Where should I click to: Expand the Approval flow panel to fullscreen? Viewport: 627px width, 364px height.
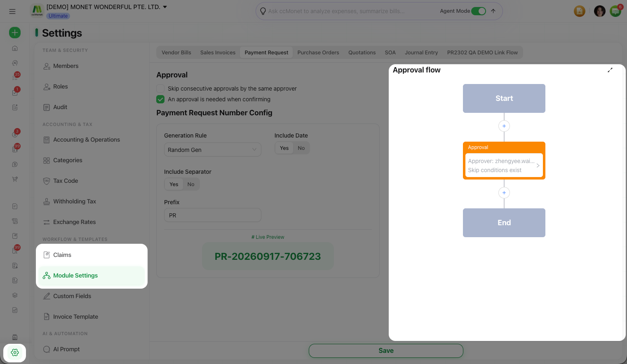tap(610, 70)
